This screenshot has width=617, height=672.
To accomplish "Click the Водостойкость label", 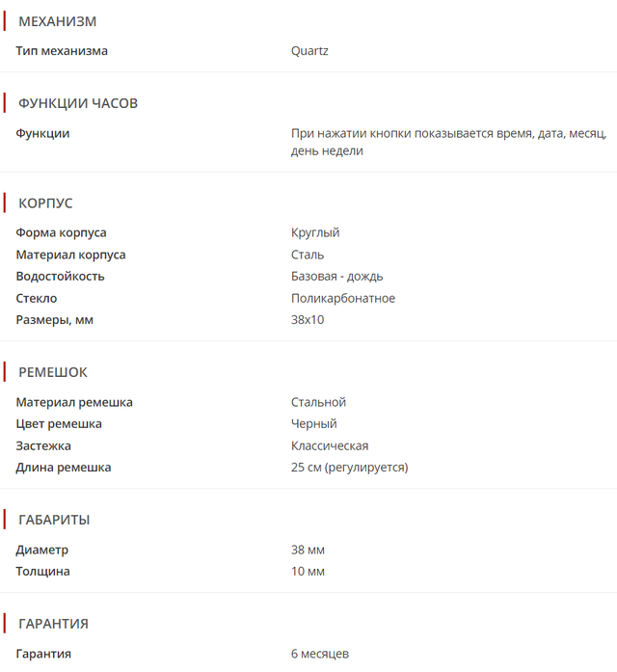I will [60, 276].
